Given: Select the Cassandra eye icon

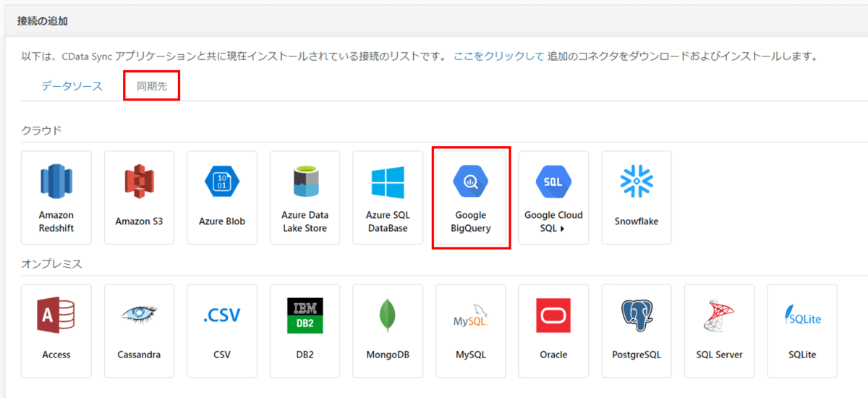Looking at the screenshot, I should click(139, 315).
